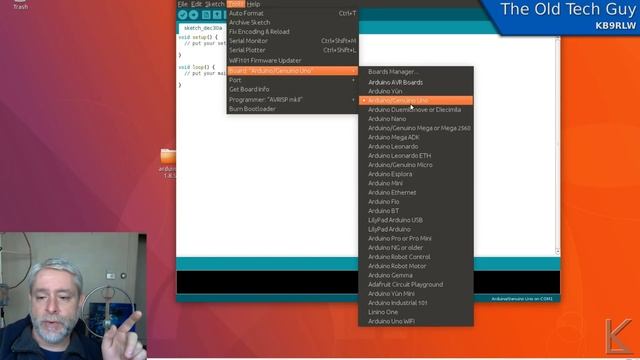Click 'void setup() {' code line
Viewport: 640px width, 360px height.
click(x=198, y=37)
